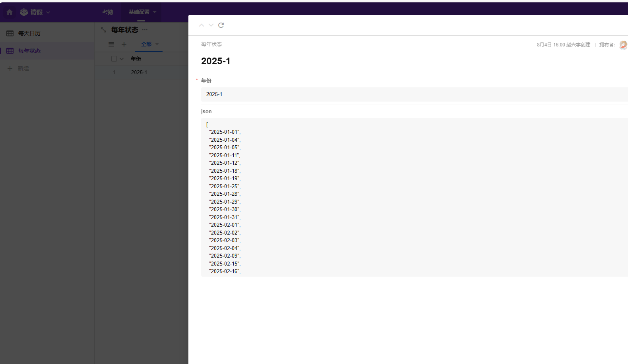Go to previous record with the up arrow
The image size is (628, 364).
202,25
